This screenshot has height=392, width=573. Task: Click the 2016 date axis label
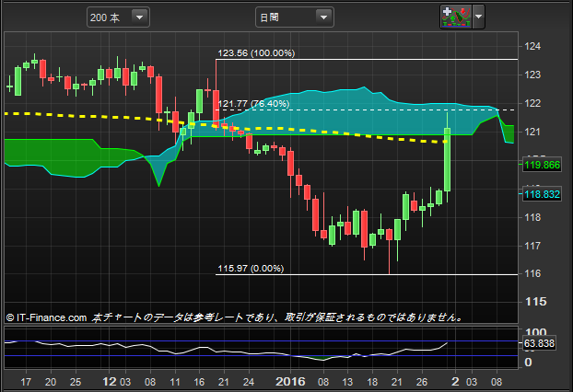tap(290, 382)
